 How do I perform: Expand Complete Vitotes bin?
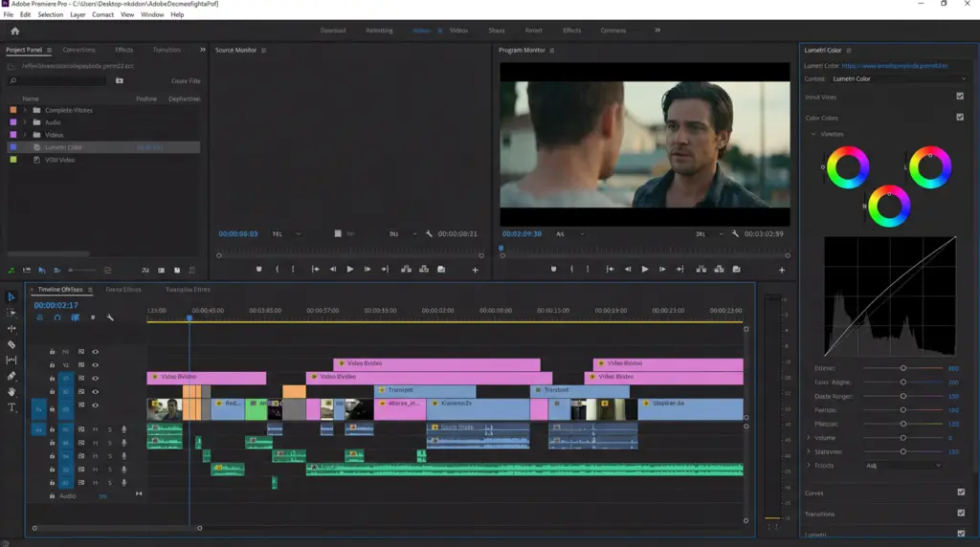coord(25,110)
